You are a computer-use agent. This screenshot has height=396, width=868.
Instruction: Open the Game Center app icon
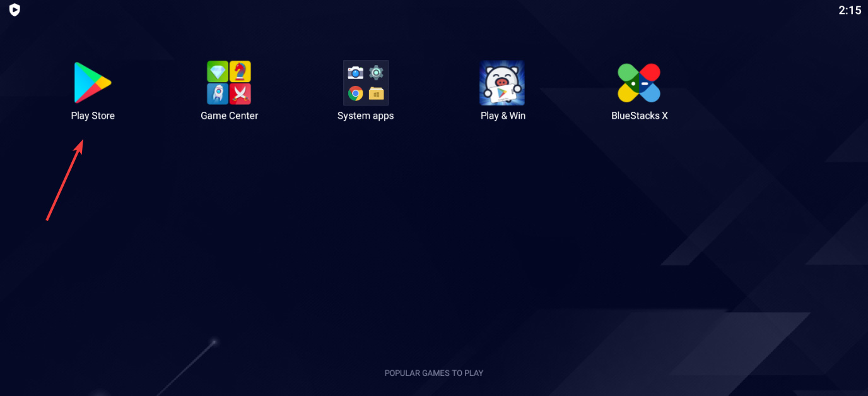[x=229, y=83]
